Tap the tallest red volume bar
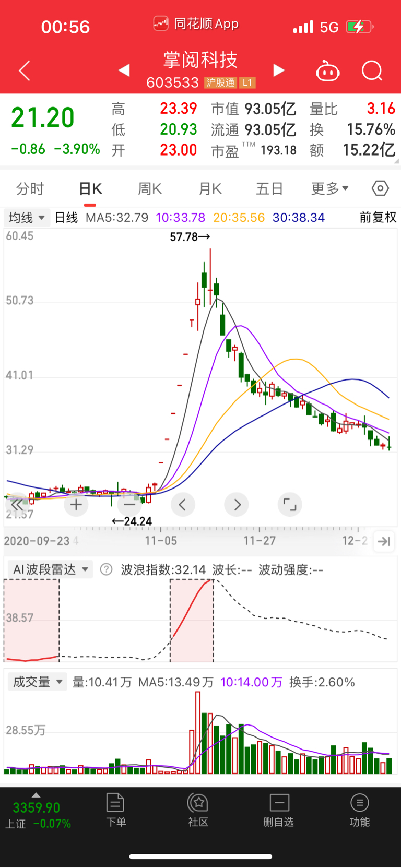 click(198, 732)
